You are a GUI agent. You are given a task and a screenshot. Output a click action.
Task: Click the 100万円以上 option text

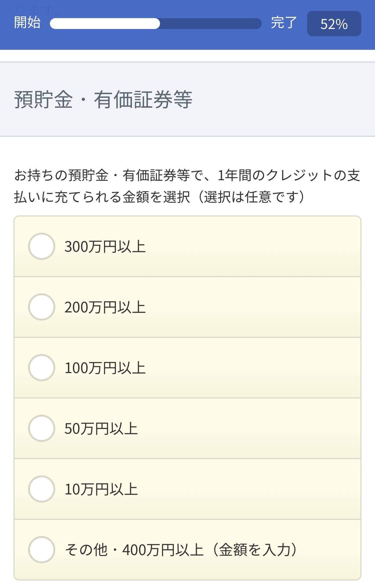[x=105, y=368]
